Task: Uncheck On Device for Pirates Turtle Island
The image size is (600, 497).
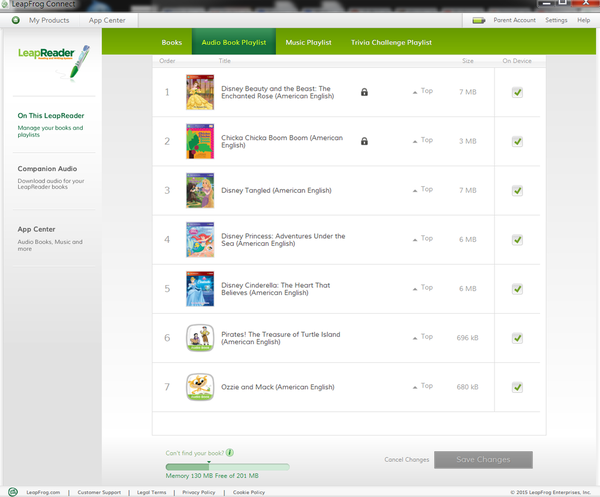Action: tap(517, 338)
